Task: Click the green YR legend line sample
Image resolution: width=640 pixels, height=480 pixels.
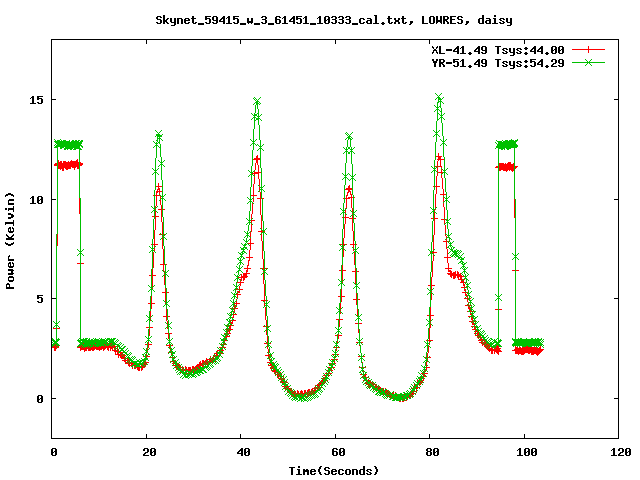Action: tap(588, 62)
